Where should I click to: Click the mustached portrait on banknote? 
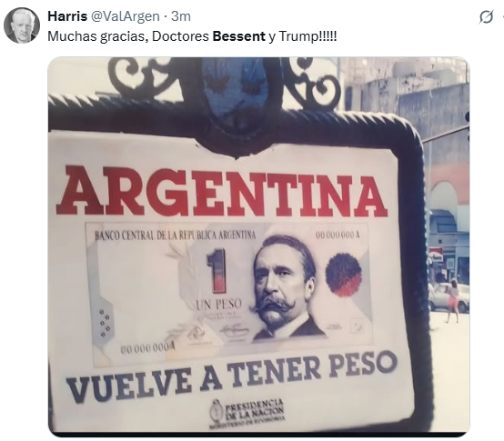[x=284, y=286]
